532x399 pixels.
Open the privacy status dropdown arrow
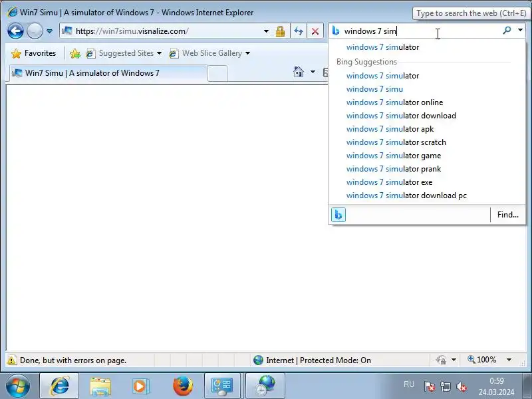click(x=454, y=360)
